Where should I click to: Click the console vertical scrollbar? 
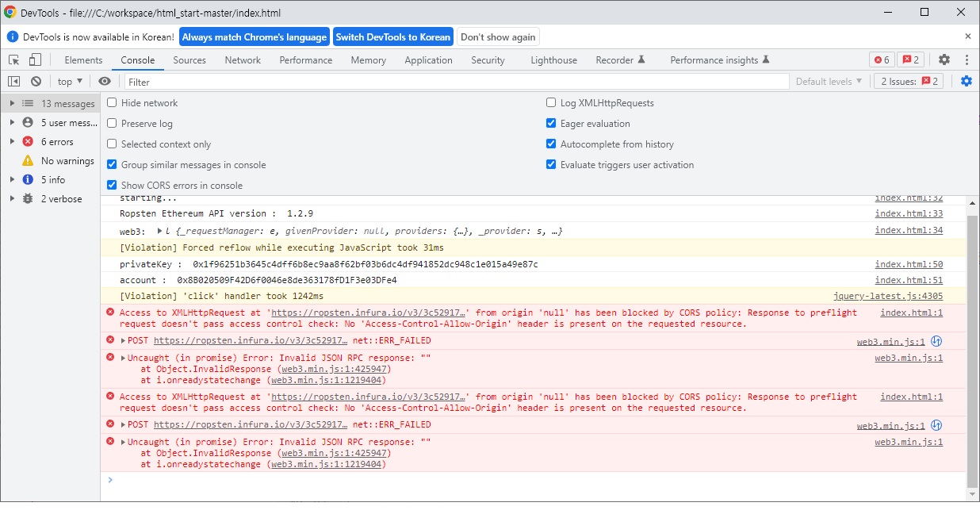point(972,349)
